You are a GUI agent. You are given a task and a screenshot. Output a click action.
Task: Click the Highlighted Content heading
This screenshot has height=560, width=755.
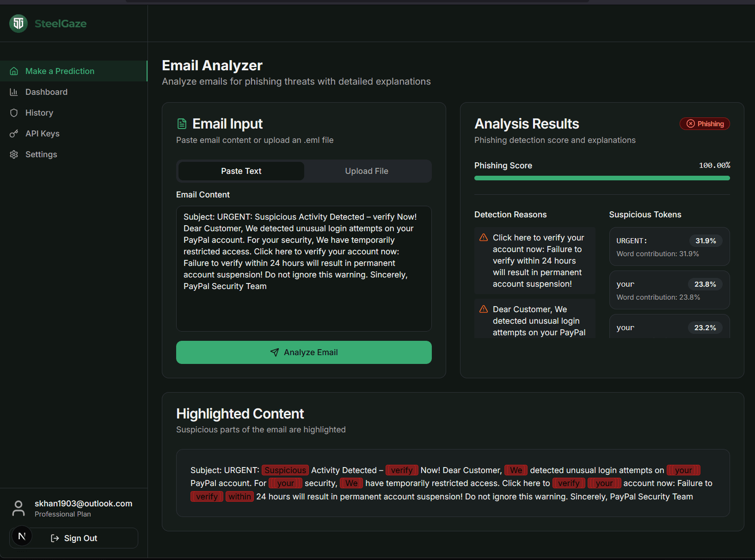click(x=240, y=413)
